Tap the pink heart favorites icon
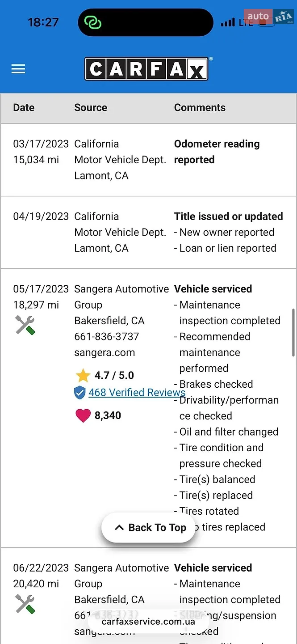The height and width of the screenshot is (644, 297). (83, 415)
